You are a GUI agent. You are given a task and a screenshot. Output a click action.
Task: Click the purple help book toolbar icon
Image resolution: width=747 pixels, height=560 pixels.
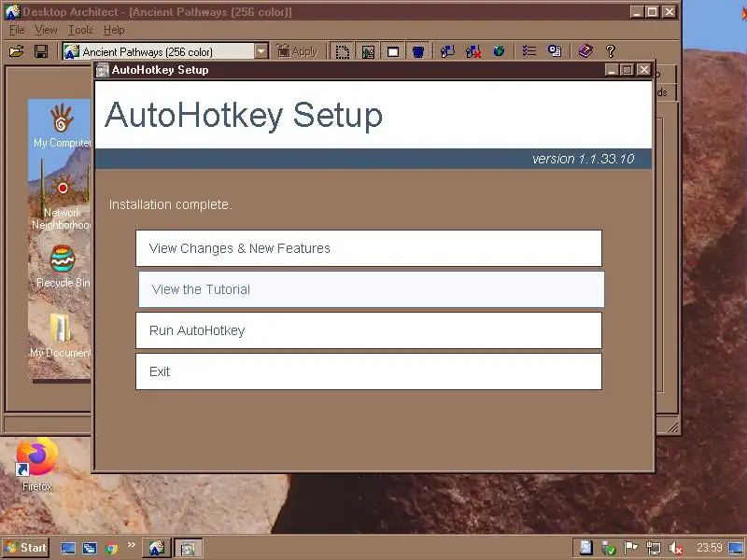585,51
